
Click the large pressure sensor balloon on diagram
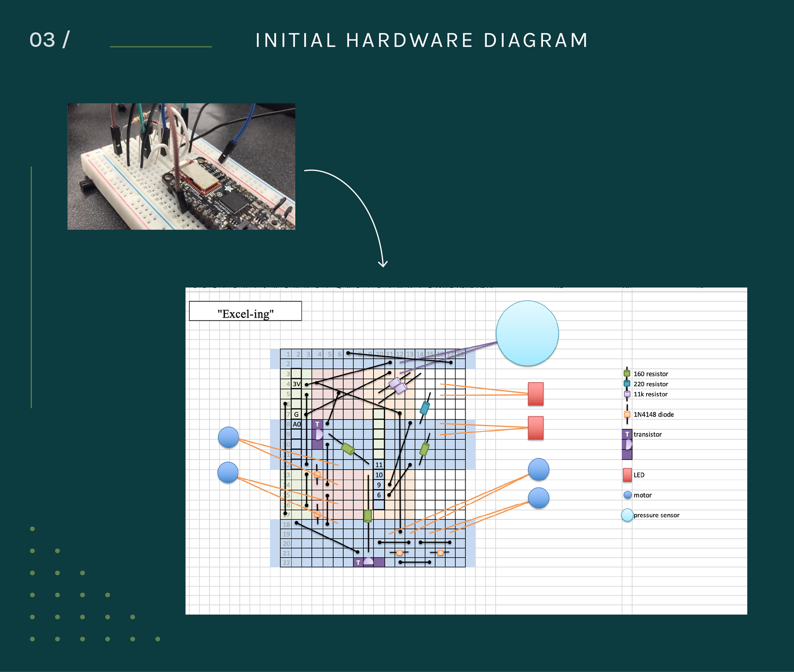[528, 333]
